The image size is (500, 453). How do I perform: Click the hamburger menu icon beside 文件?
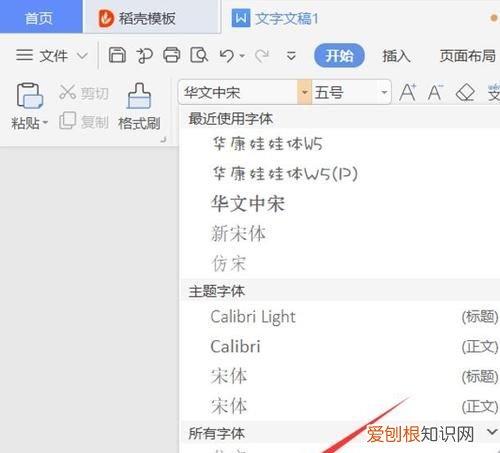pos(24,55)
